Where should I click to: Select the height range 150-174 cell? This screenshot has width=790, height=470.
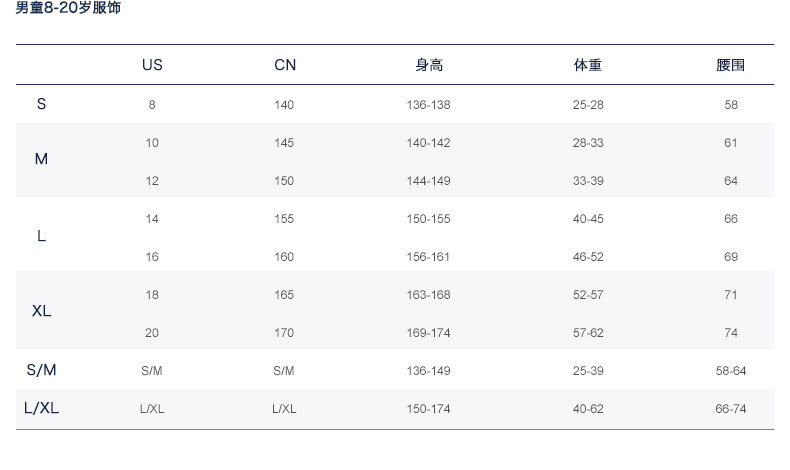428,409
